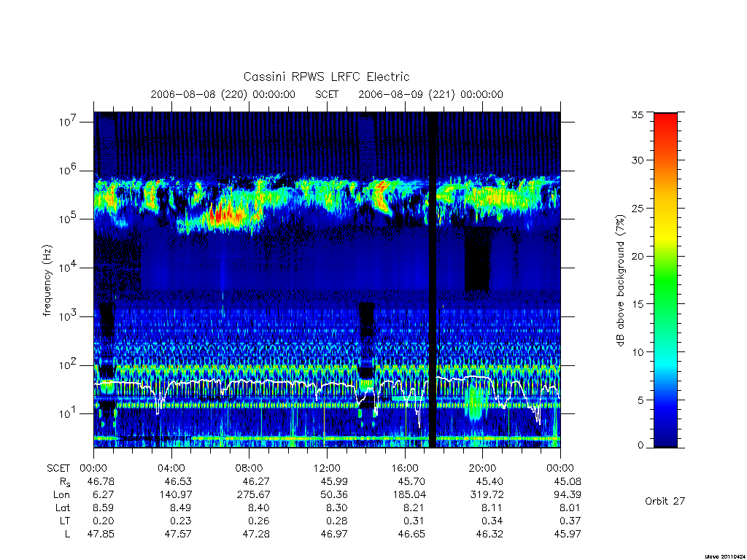
Task: Select end date '2006-08-09 (221) 00:00:00'
Action: [x=430, y=94]
